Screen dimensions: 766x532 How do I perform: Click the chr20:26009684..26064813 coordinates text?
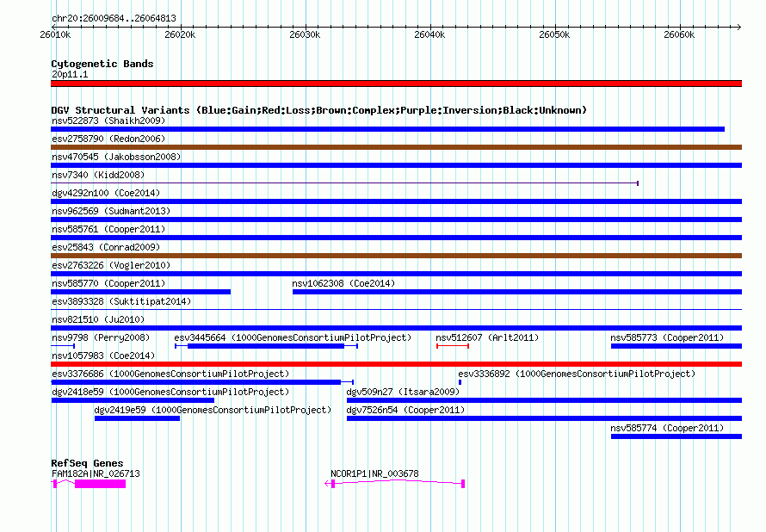tap(114, 18)
